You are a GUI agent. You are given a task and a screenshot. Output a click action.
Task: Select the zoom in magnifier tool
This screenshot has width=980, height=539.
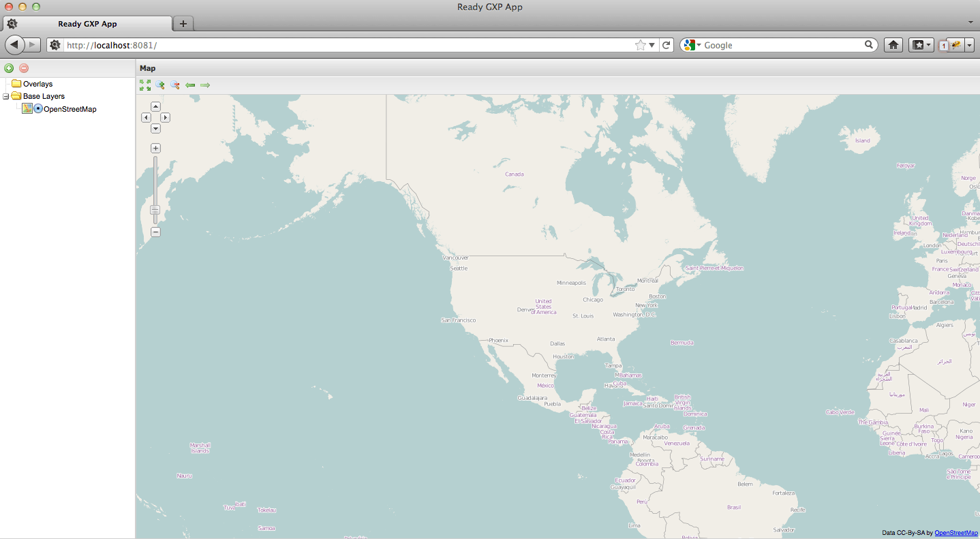tap(160, 85)
